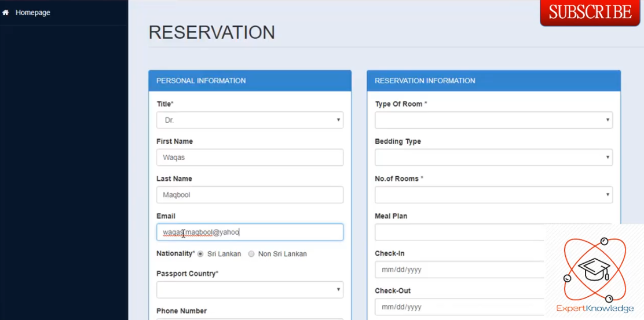Select the Non Sri Lankan radio
This screenshot has height=320, width=644.
pyautogui.click(x=251, y=254)
